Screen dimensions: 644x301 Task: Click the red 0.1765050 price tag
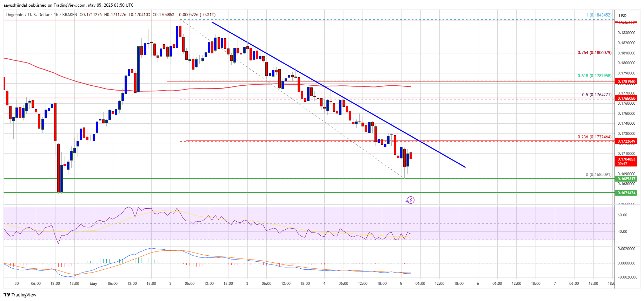626,98
